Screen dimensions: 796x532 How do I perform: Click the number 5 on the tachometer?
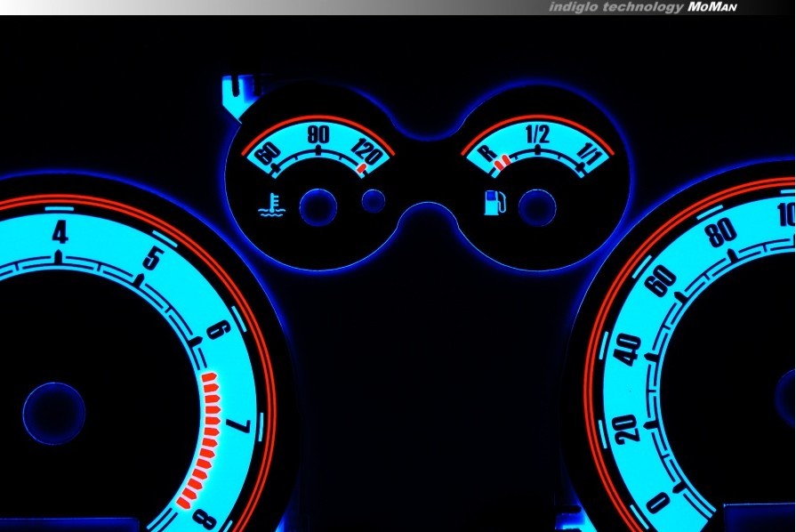pos(152,258)
